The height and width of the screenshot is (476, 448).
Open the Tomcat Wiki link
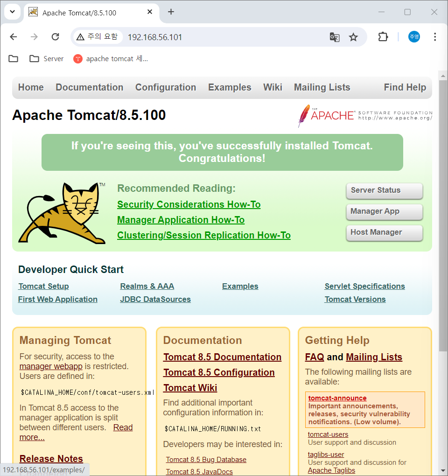(x=190, y=388)
